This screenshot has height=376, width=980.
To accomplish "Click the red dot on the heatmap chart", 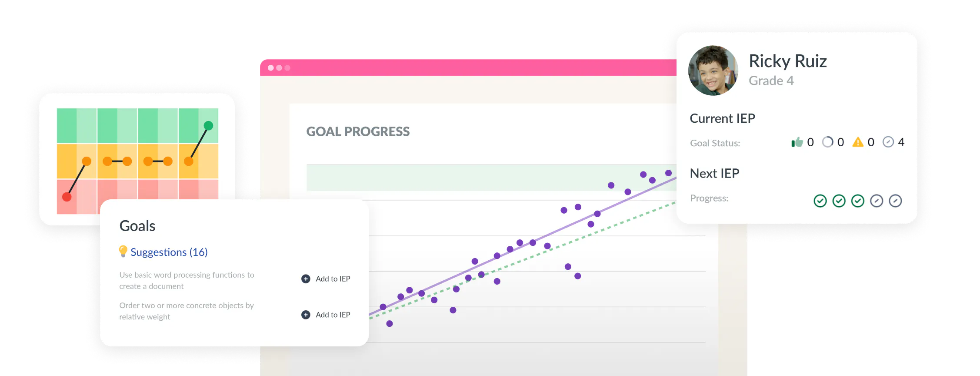I will (67, 197).
